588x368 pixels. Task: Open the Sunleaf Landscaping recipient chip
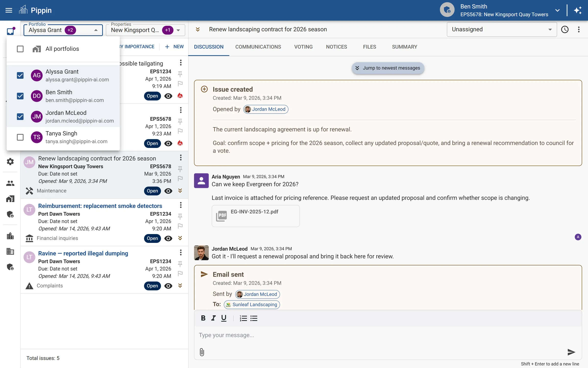(252, 304)
